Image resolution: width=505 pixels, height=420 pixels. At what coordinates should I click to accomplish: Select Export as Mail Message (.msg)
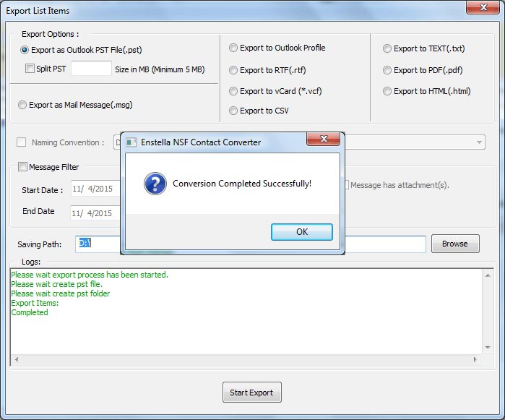tap(22, 105)
